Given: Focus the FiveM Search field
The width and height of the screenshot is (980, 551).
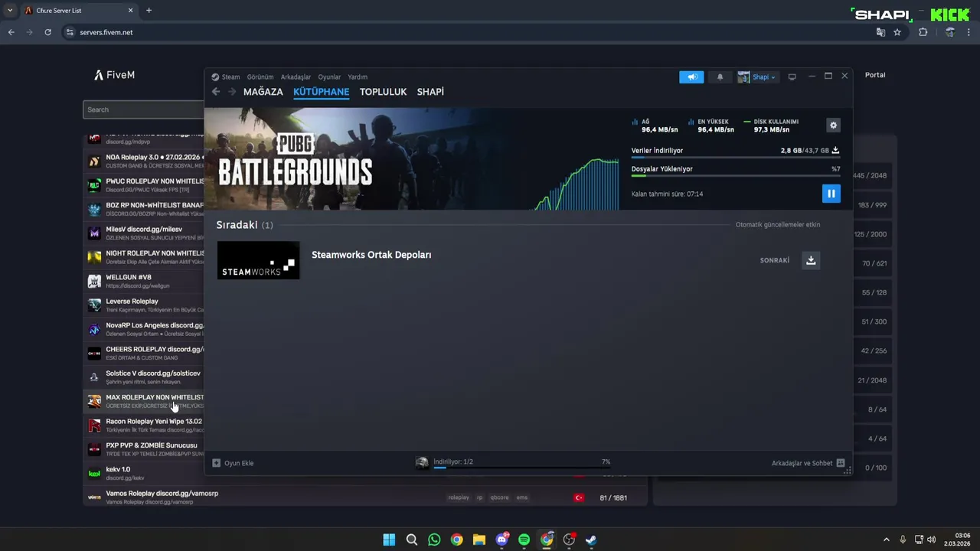Looking at the screenshot, I should pyautogui.click(x=143, y=109).
